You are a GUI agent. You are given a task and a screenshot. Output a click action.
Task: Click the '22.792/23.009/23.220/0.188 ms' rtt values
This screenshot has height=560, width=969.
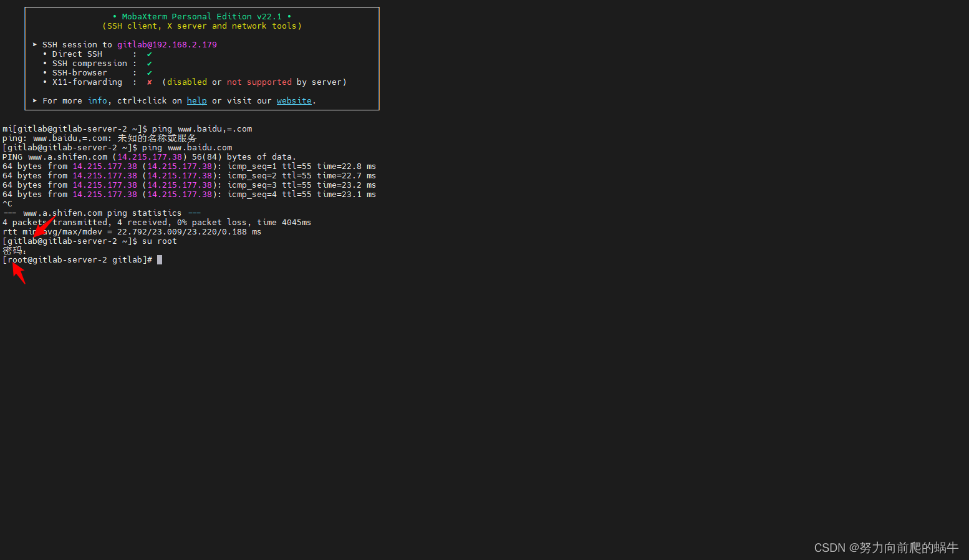pyautogui.click(x=189, y=231)
